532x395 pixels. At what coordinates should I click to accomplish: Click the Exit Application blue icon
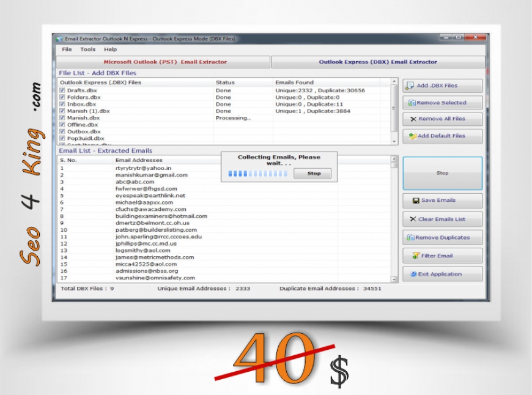point(413,274)
